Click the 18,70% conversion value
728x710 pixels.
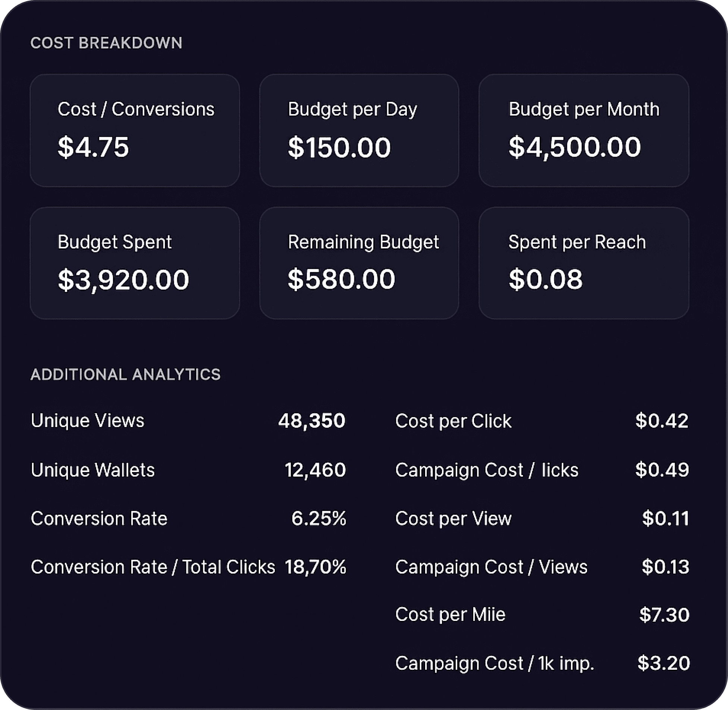click(316, 567)
